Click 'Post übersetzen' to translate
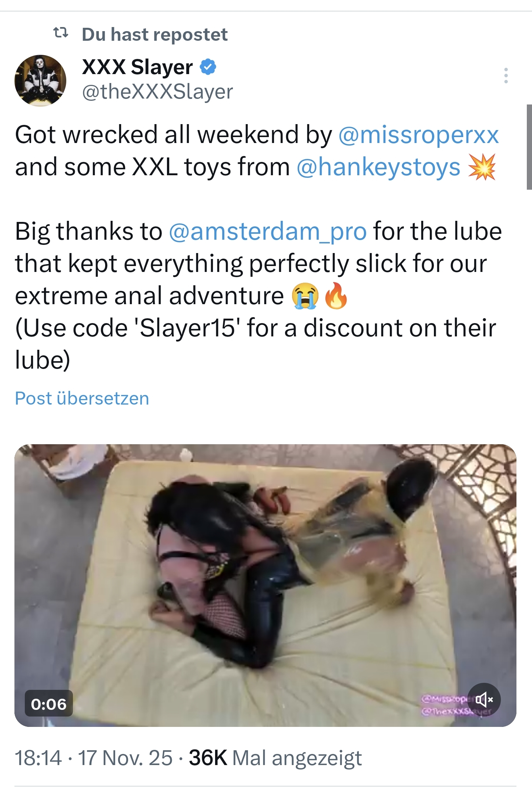Screen dimensions: 532x801 [x=82, y=398]
